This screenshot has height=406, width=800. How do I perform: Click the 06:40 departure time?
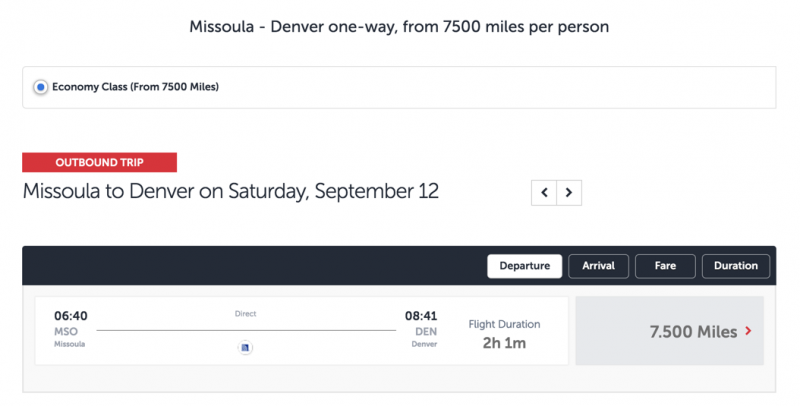tap(71, 316)
